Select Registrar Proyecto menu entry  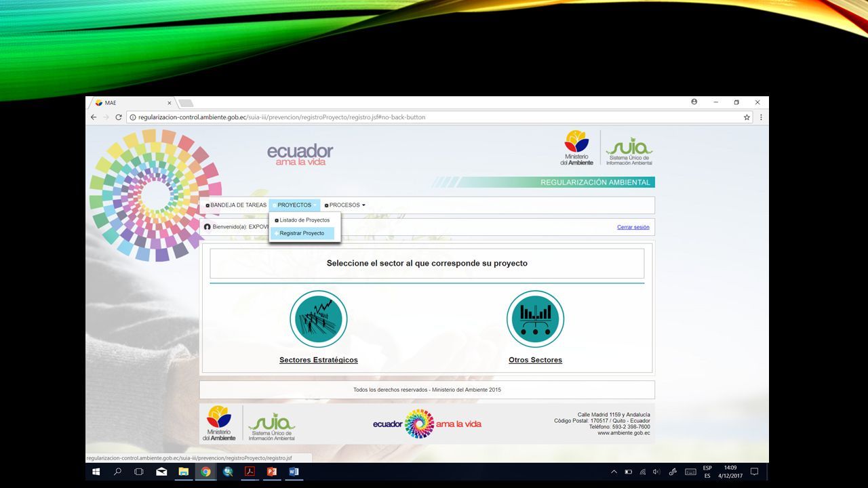tap(302, 233)
